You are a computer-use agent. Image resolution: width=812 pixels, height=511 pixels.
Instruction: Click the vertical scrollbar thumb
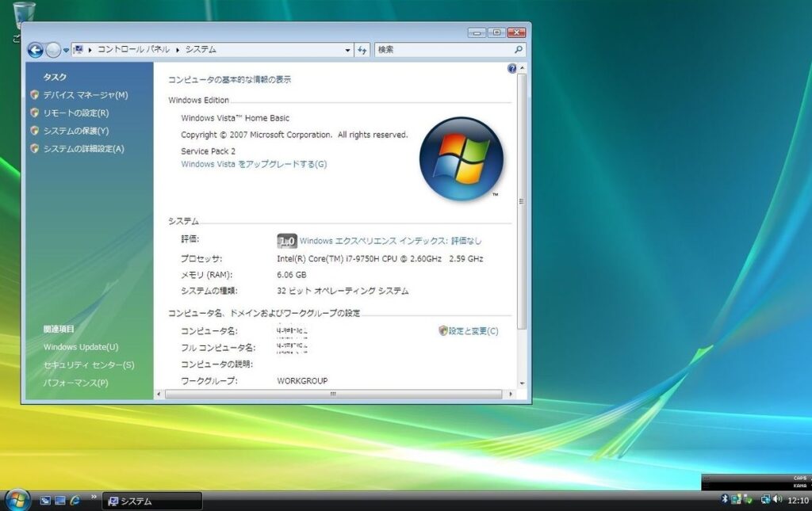[522, 201]
